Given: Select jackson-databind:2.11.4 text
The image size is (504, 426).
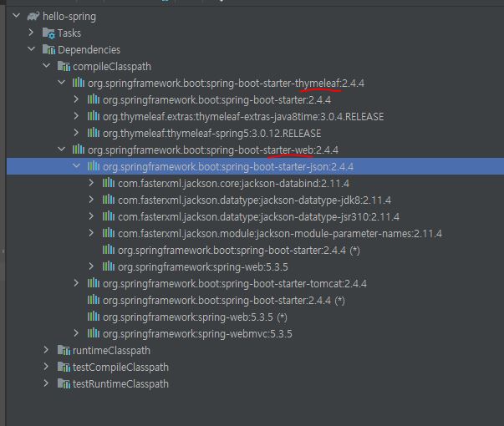Looking at the screenshot, I should coord(234,184).
